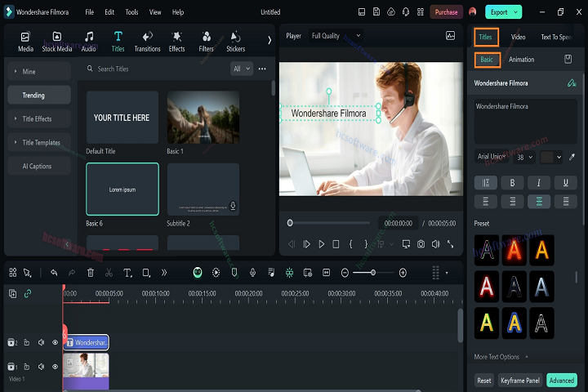The image size is (588, 392).
Task: Open the Full Quality dropdown
Action: click(336, 36)
